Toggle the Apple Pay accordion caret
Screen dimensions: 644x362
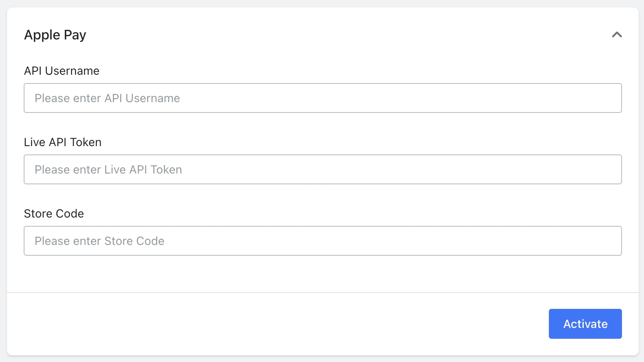point(617,35)
